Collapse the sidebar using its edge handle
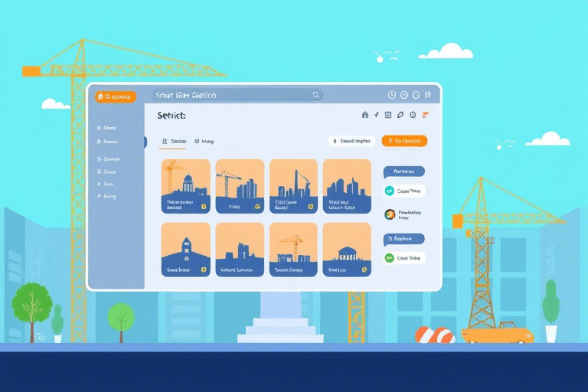The height and width of the screenshot is (392, 588). point(145,142)
